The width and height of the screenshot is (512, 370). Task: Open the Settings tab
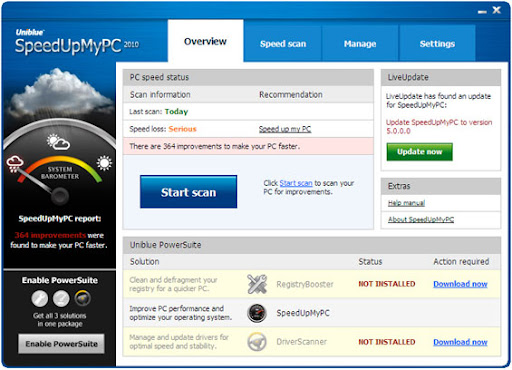(437, 44)
